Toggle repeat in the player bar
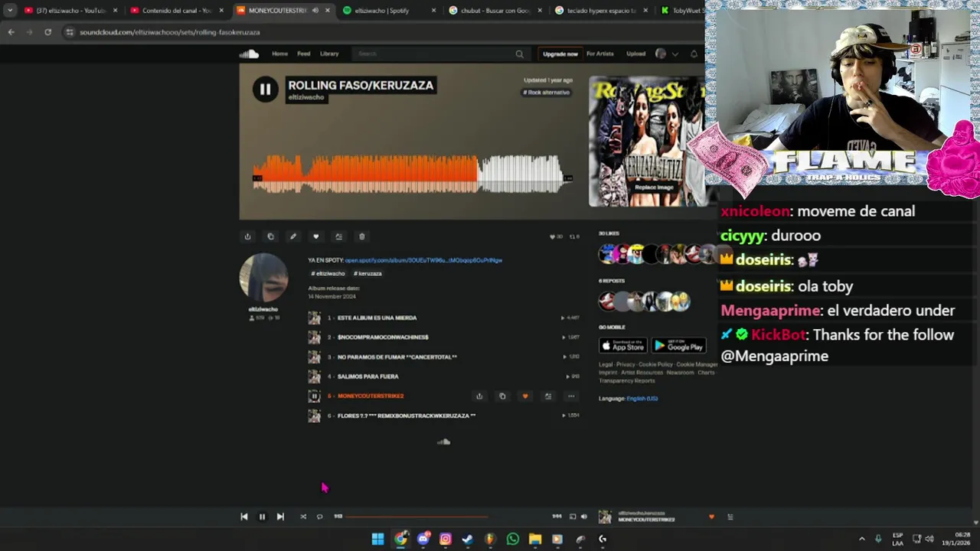980x551 pixels. pos(320,517)
